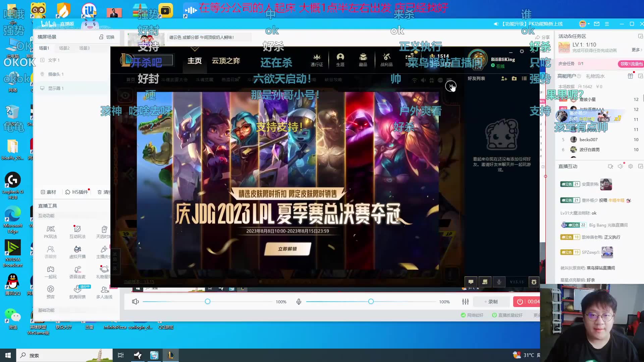644x362 pixels.
Task: Toggle the League client microphone button
Action: click(499, 282)
